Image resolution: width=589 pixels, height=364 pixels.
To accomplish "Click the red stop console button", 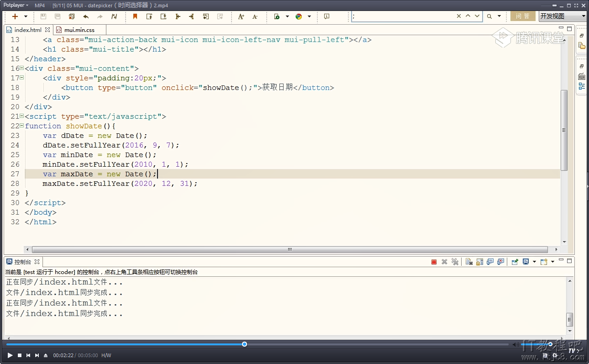I will [x=434, y=262].
